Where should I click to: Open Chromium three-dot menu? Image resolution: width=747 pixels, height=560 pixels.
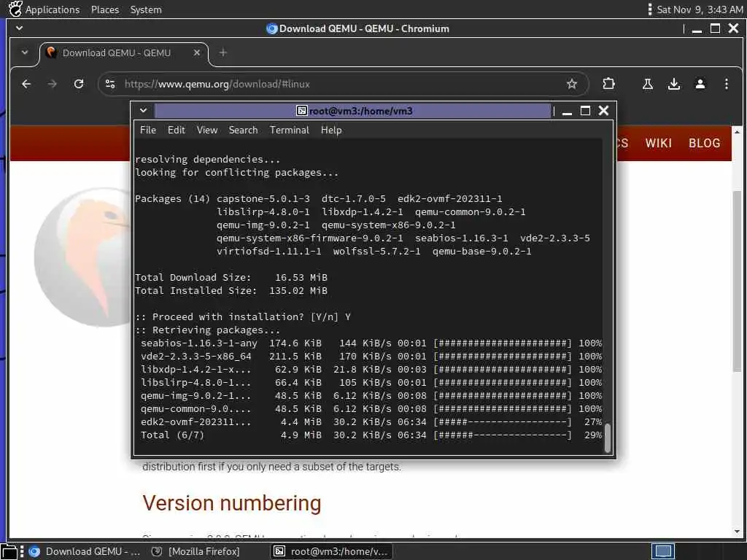[x=726, y=85]
